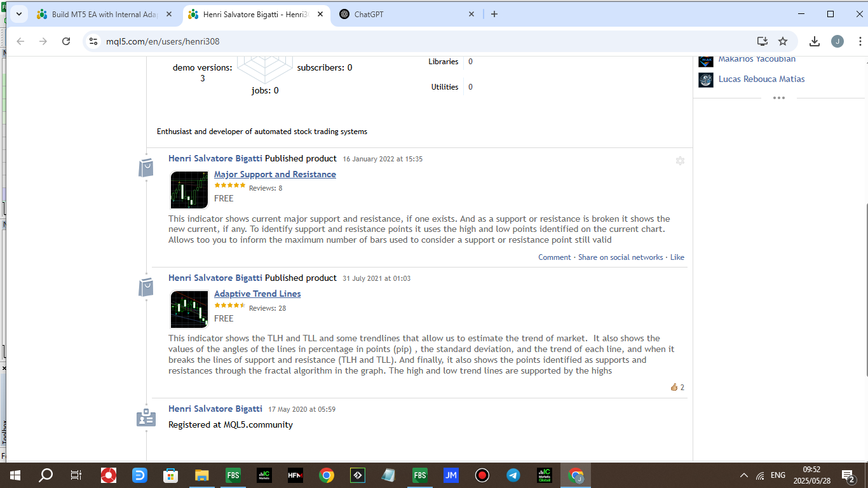The width and height of the screenshot is (868, 488).
Task: Open Chrome downloads
Action: pos(815,41)
